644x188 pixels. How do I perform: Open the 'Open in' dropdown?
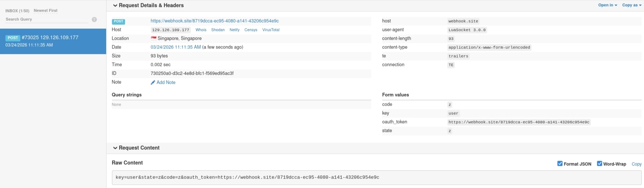pyautogui.click(x=607, y=5)
